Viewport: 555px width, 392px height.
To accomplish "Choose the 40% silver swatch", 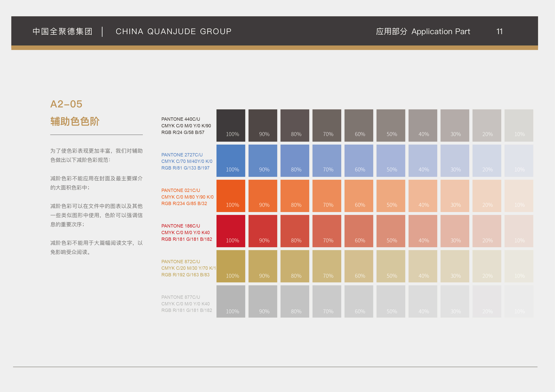I will pos(423,302).
